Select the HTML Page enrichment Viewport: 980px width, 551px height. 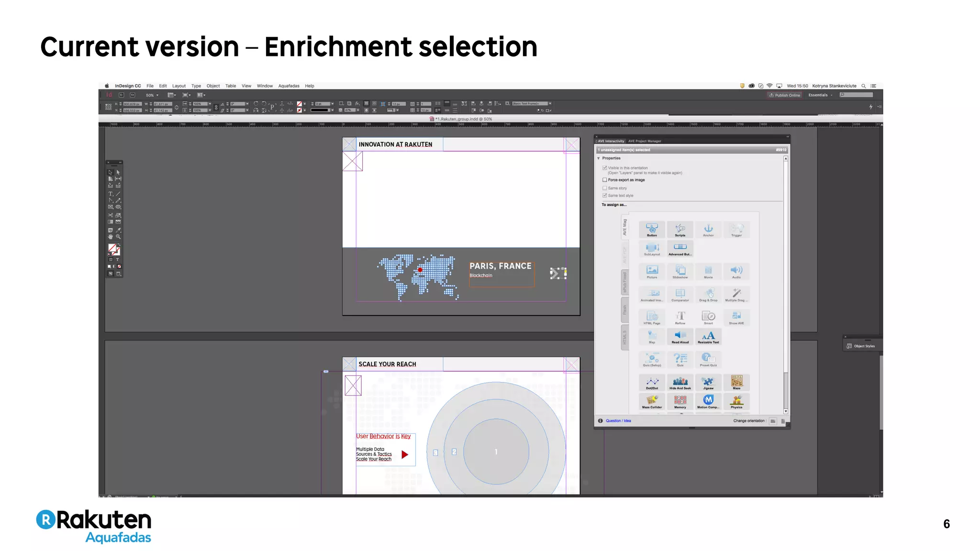[x=652, y=318]
